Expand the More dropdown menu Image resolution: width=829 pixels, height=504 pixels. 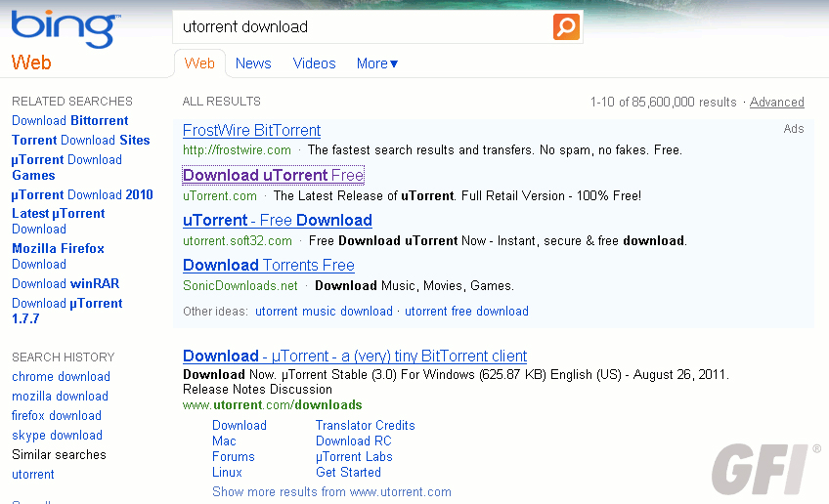tap(377, 63)
